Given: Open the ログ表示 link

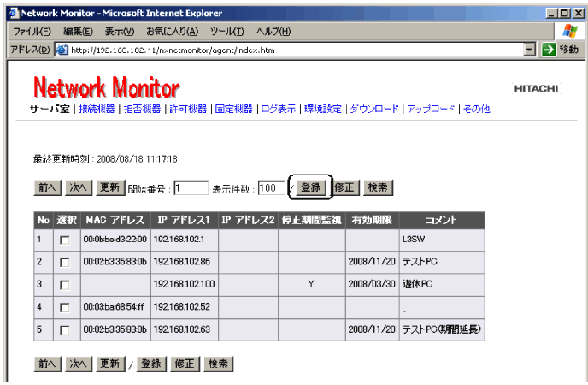Looking at the screenshot, I should [279, 109].
